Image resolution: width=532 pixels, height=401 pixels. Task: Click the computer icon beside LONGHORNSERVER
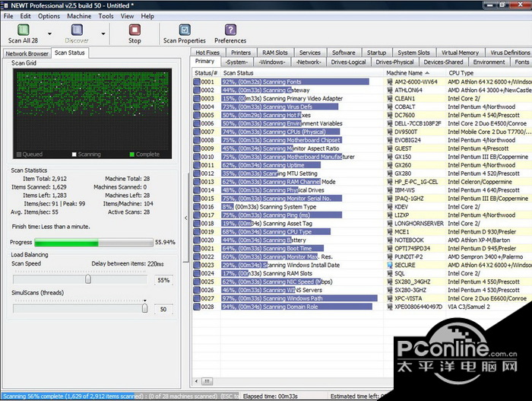click(390, 224)
